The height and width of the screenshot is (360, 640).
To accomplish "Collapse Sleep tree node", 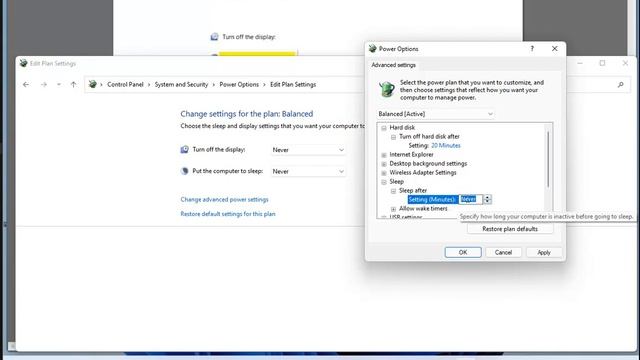I will point(384,182).
